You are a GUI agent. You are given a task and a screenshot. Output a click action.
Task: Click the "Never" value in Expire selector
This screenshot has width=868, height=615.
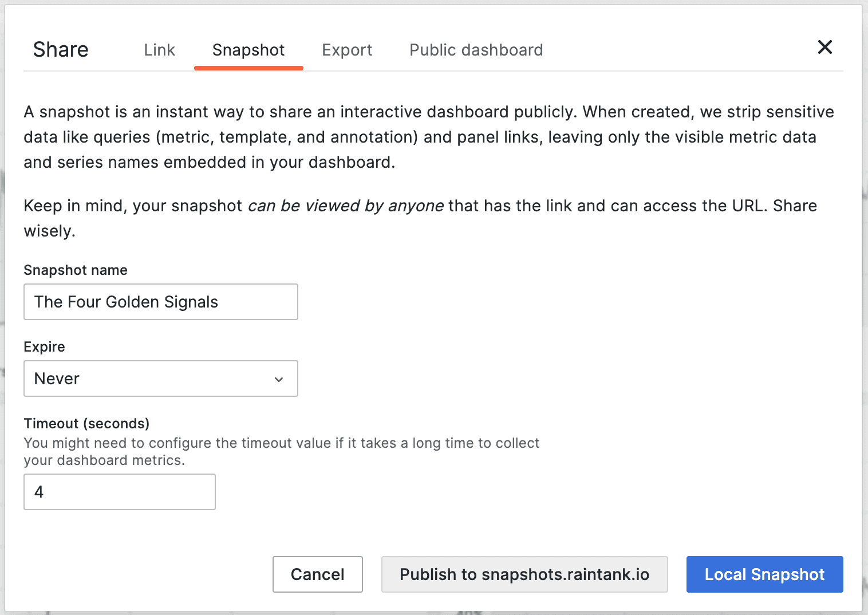click(57, 379)
